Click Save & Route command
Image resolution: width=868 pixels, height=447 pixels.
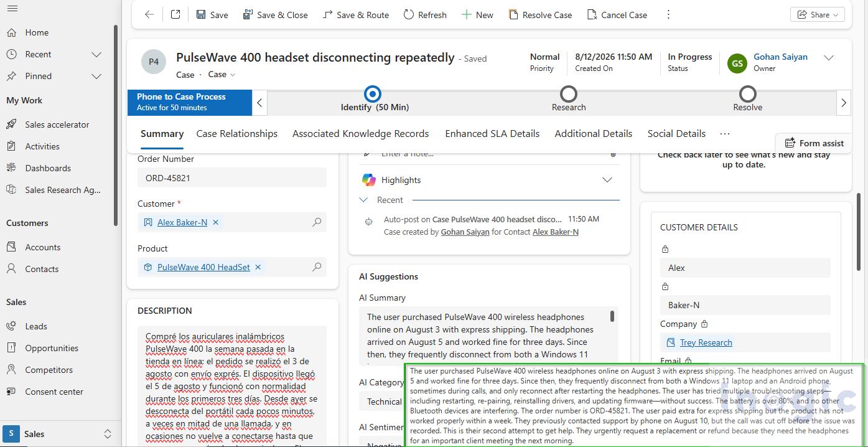point(356,15)
